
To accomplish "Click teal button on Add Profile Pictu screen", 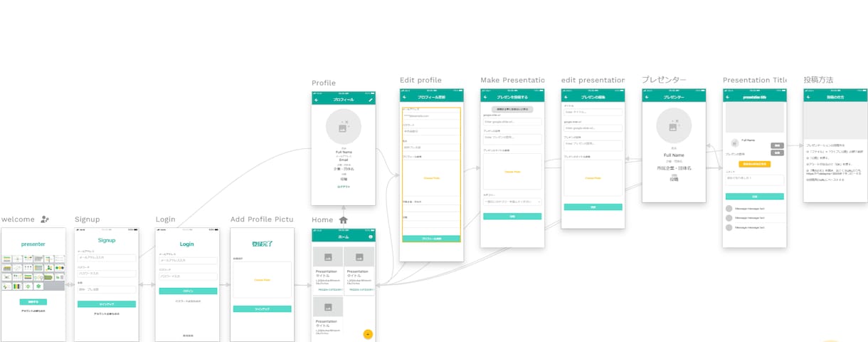I will (x=263, y=309).
